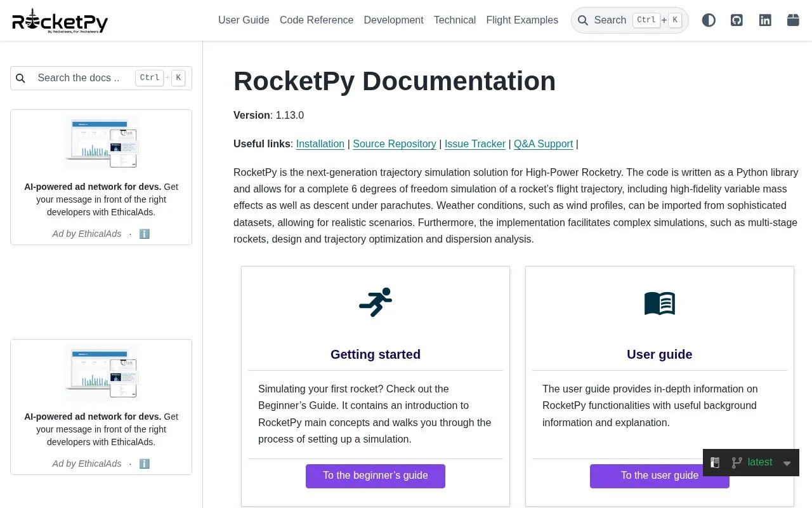Follow the Q&A Support link
Image resolution: width=812 pixels, height=508 pixels.
coord(543,144)
